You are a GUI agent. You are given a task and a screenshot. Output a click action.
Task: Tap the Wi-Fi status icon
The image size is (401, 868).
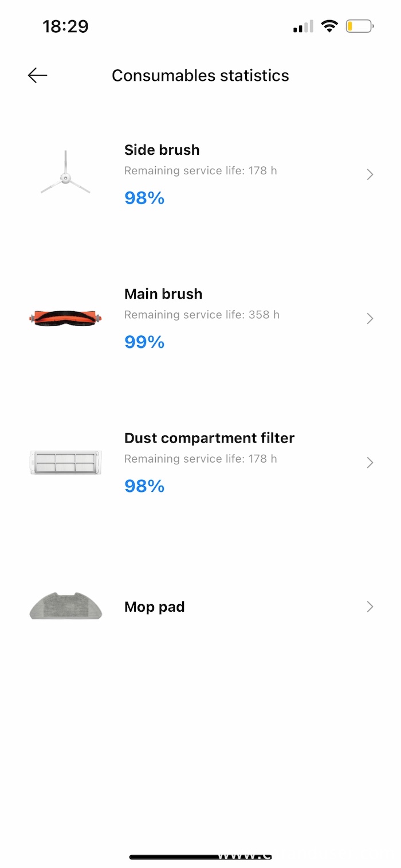329,26
